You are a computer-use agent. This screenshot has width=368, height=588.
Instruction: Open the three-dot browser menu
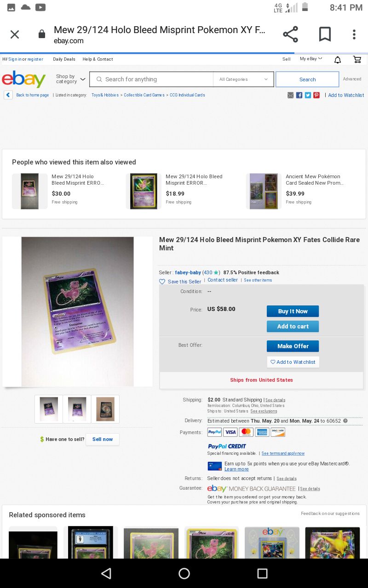(x=354, y=34)
